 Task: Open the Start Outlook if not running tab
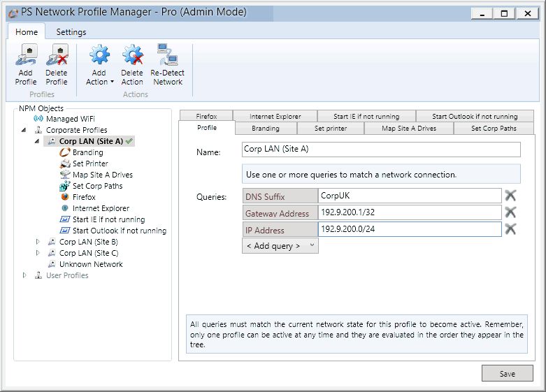[475, 116]
